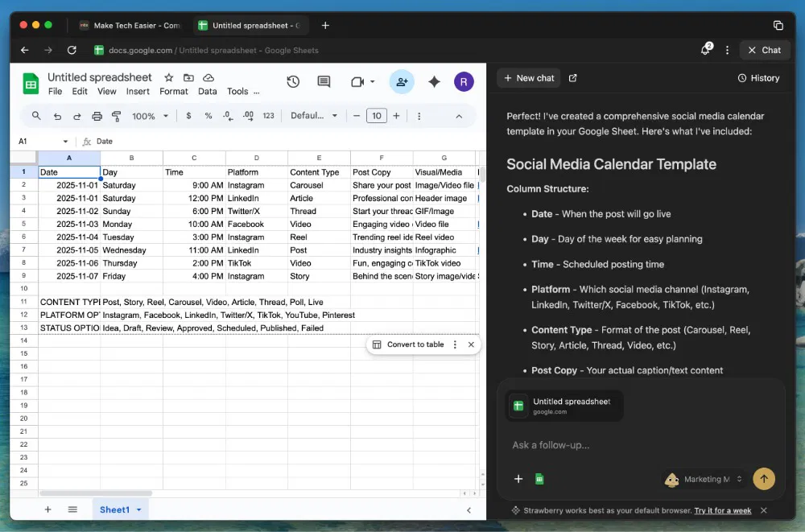Click Convert to table button

[408, 344]
